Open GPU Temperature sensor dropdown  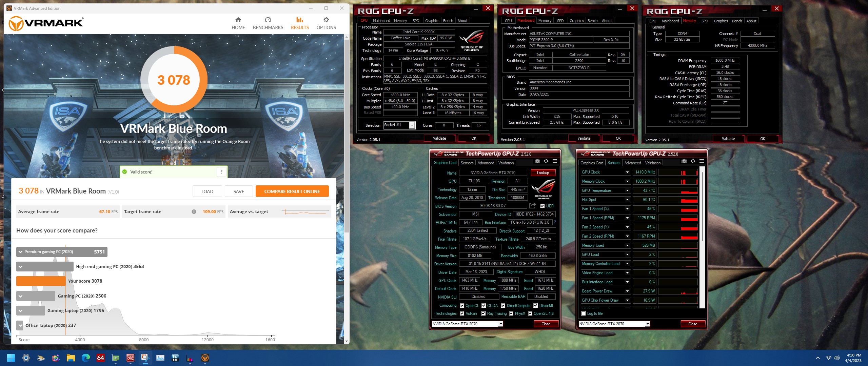click(x=627, y=190)
